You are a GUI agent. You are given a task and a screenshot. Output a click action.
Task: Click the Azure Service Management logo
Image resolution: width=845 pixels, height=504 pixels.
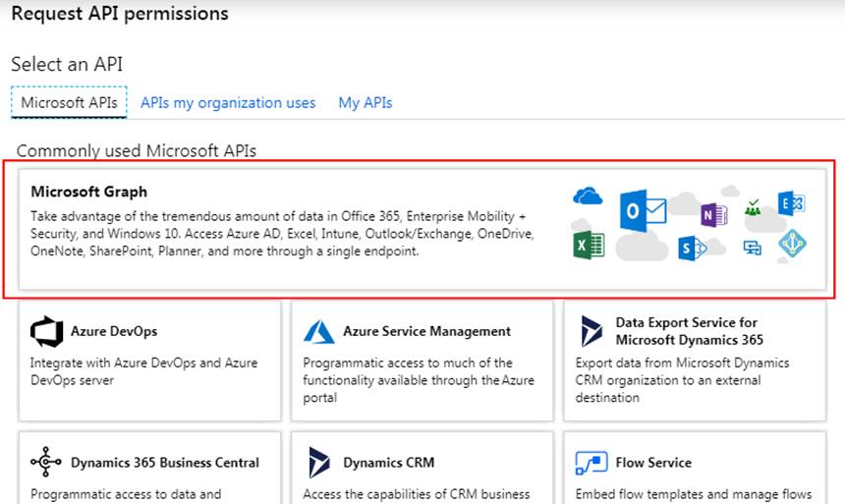[x=319, y=331]
